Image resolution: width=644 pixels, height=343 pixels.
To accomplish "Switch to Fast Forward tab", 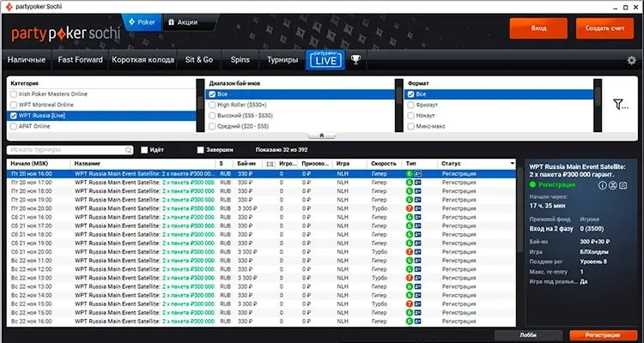I will 80,60.
